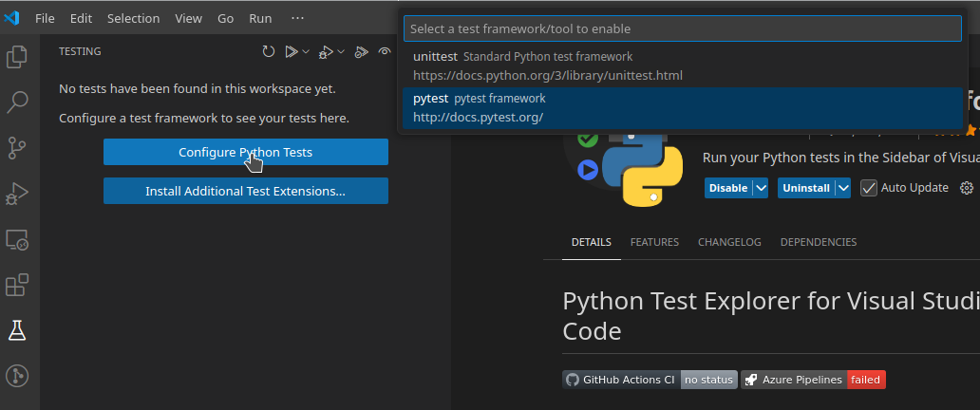This screenshot has width=980, height=410.
Task: Toggle the continuous run eye icon
Action: 385,52
